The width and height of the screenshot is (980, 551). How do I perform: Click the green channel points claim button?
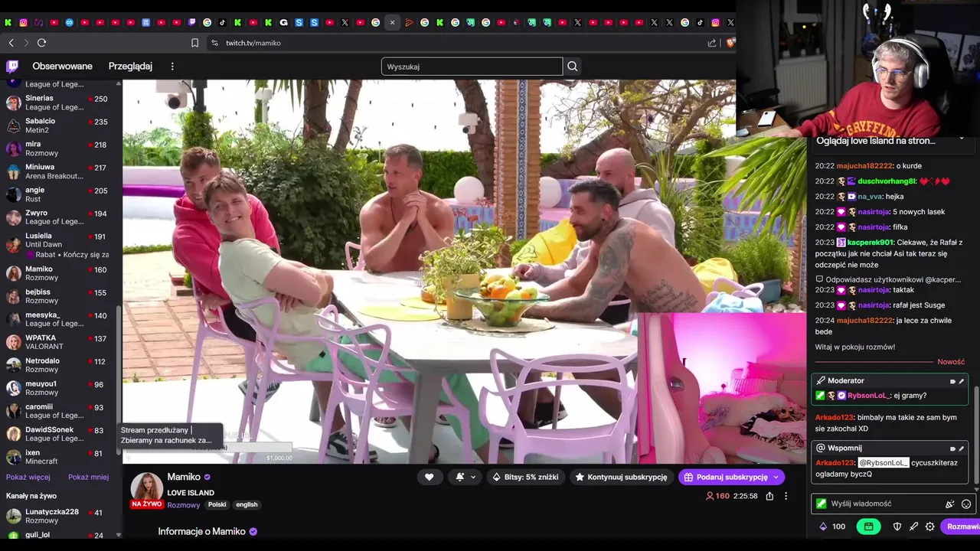click(x=868, y=527)
